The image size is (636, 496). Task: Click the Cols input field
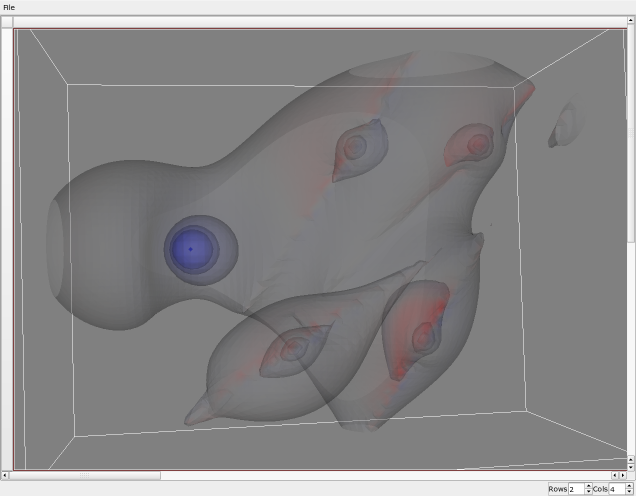pos(617,489)
